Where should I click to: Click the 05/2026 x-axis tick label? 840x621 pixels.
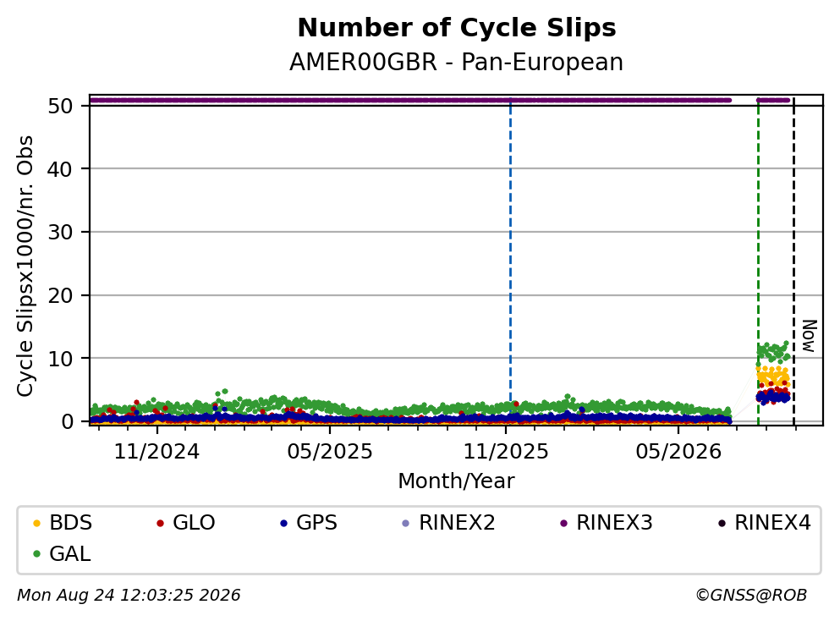(x=678, y=452)
